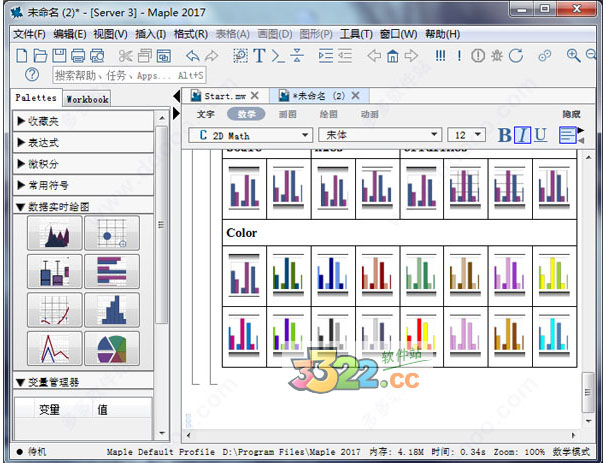Toggle underline formatting
Viewport: 606px width, 463px height.
pos(541,135)
